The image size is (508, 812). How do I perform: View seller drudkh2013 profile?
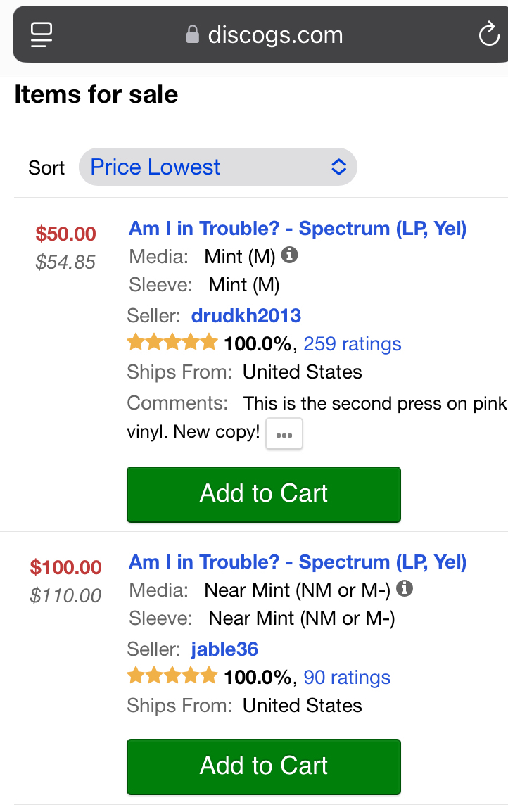click(x=246, y=315)
